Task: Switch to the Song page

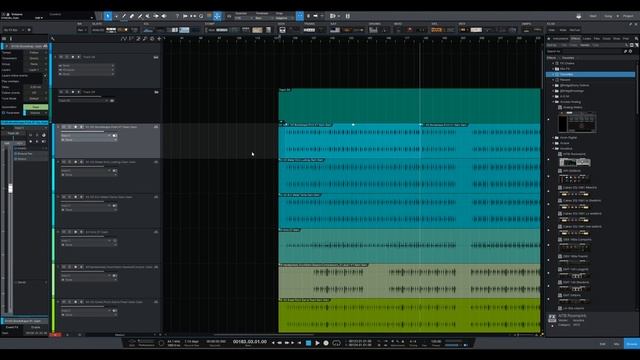Action: pyautogui.click(x=609, y=16)
